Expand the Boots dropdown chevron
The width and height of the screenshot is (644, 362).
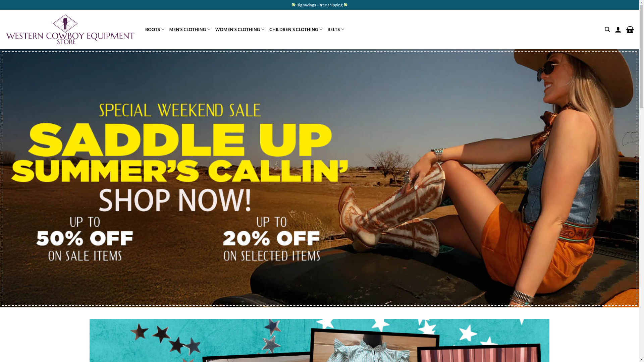pos(163,29)
